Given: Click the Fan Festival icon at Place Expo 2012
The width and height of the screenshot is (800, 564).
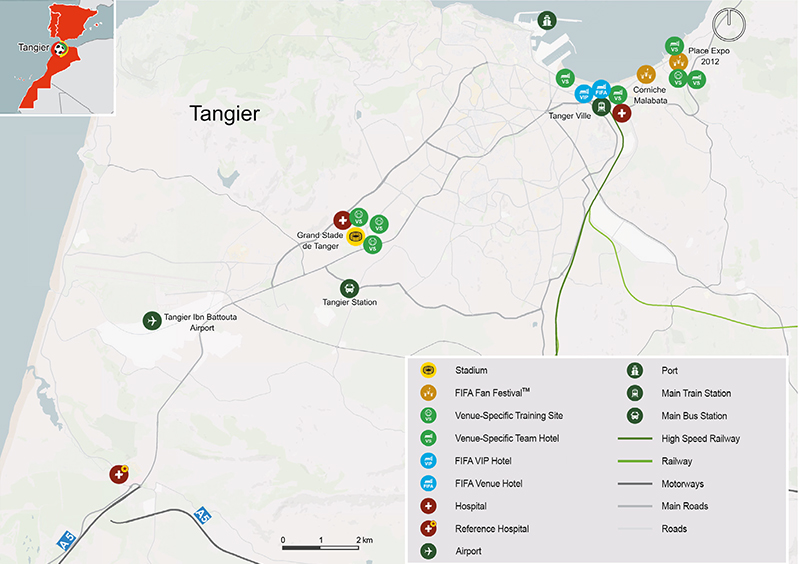Looking at the screenshot, I should (x=678, y=62).
